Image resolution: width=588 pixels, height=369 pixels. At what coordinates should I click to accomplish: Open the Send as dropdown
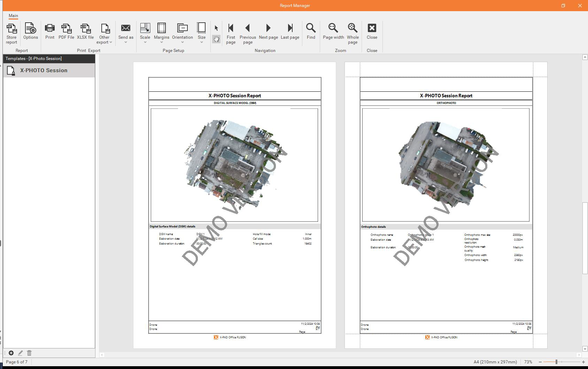(126, 34)
